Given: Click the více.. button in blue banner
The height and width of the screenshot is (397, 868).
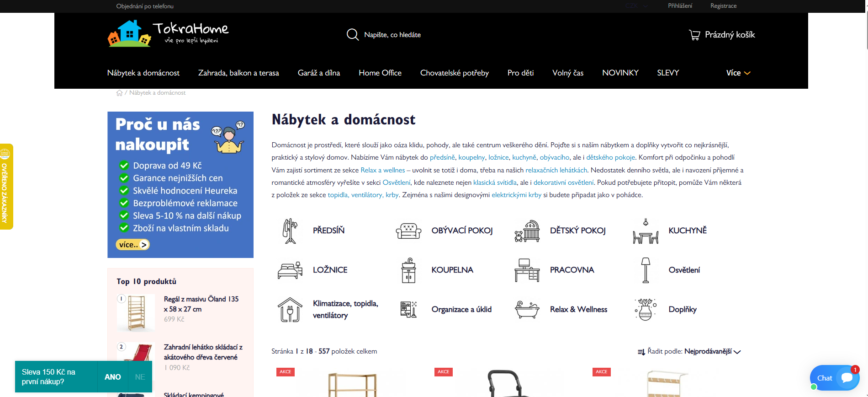Looking at the screenshot, I should (132, 245).
